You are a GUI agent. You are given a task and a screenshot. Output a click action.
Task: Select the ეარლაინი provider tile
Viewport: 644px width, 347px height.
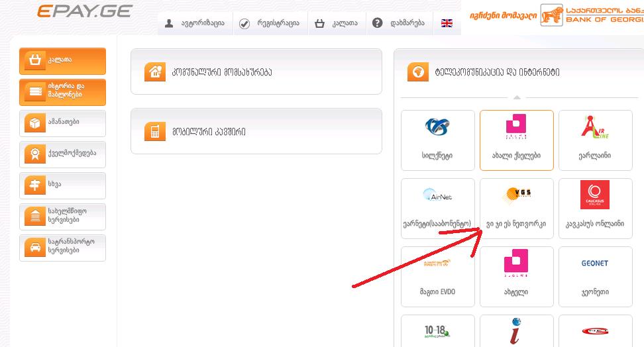click(596, 140)
